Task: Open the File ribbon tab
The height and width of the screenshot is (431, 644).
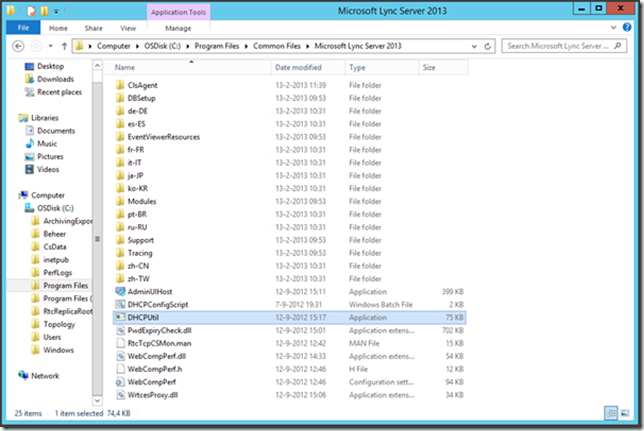Action: coord(23,28)
